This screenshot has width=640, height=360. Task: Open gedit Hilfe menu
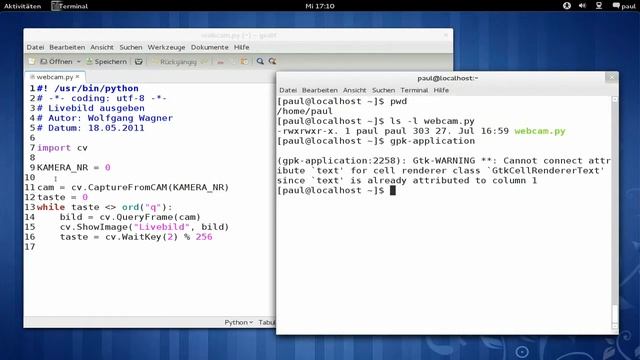point(241,47)
